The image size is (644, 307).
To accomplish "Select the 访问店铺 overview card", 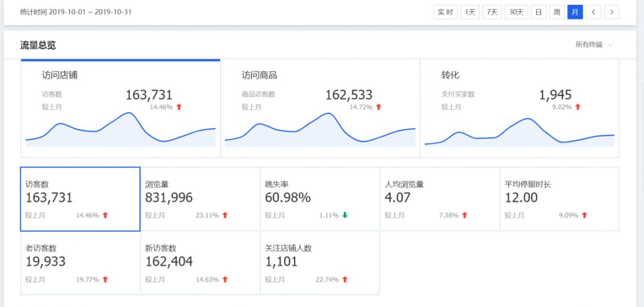I will pos(120,108).
